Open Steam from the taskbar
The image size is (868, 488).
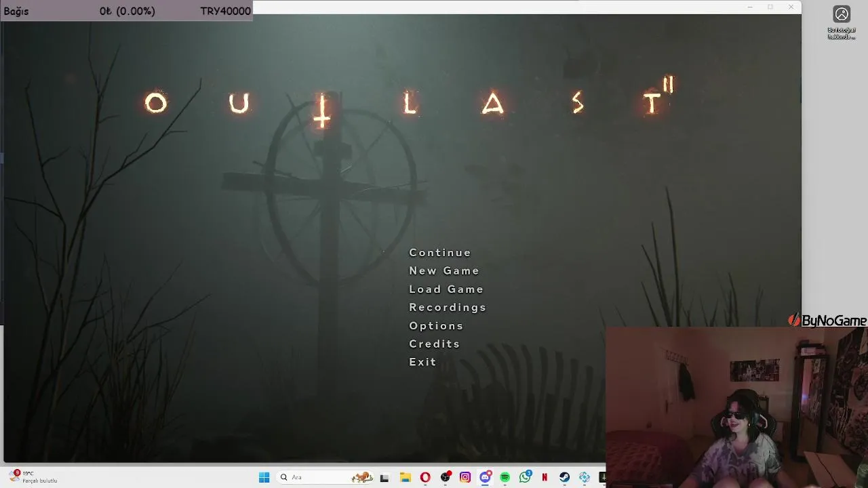coord(564,478)
